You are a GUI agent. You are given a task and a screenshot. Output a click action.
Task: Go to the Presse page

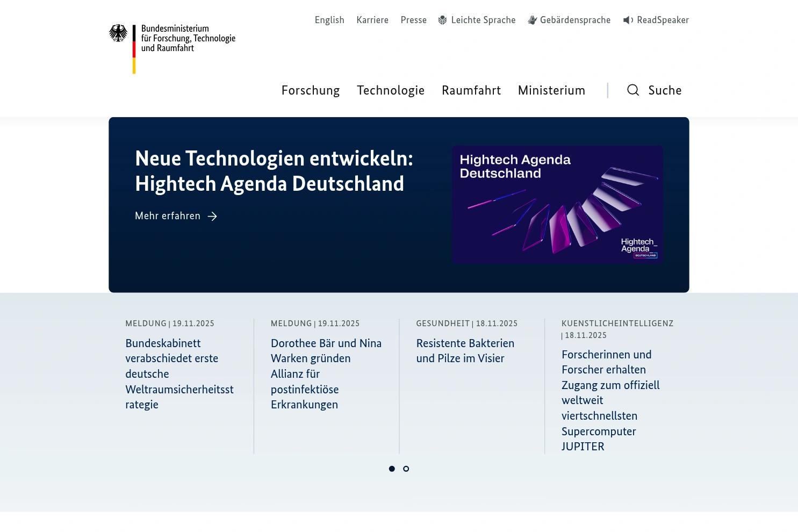[x=414, y=20]
